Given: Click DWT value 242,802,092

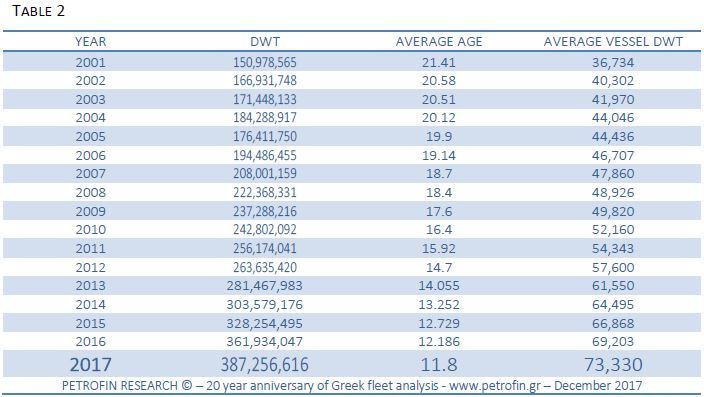Looking at the screenshot, I should click(265, 229).
